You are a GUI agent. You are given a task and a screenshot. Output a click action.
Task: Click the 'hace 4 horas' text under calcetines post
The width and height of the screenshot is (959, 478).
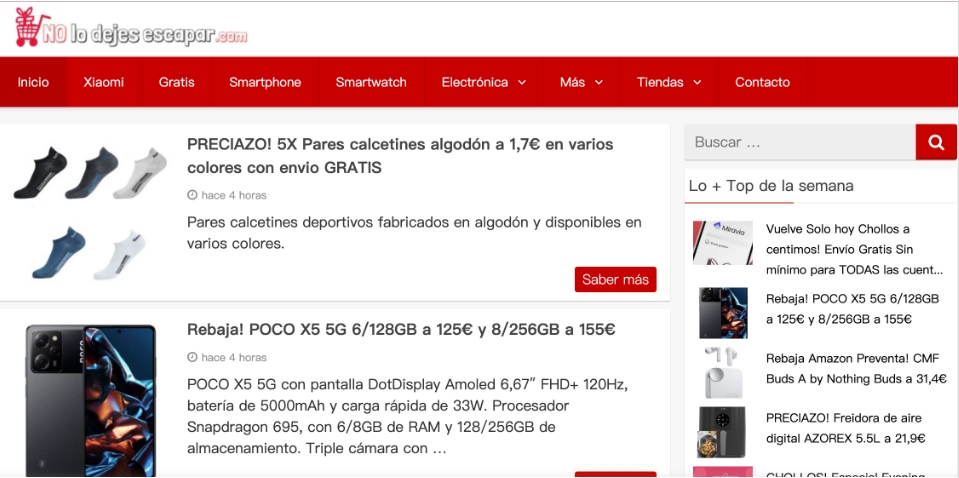coord(234,196)
